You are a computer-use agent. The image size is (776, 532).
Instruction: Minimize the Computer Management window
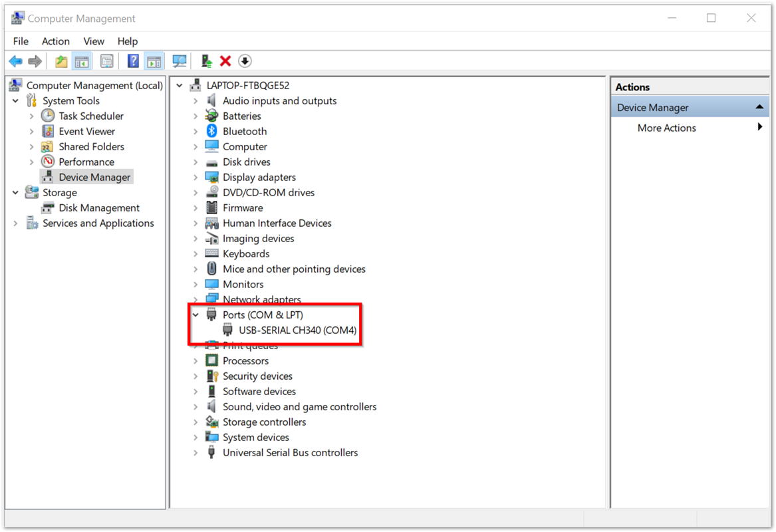(x=672, y=18)
